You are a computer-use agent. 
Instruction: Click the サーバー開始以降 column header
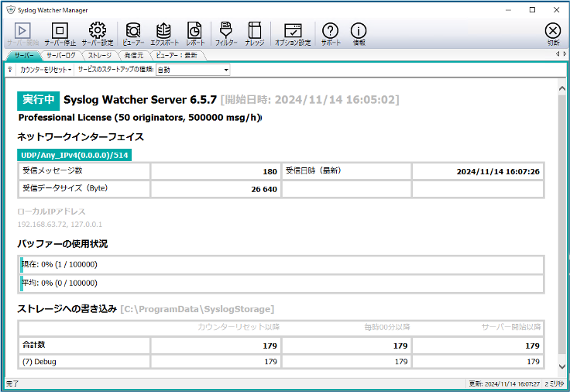point(511,327)
